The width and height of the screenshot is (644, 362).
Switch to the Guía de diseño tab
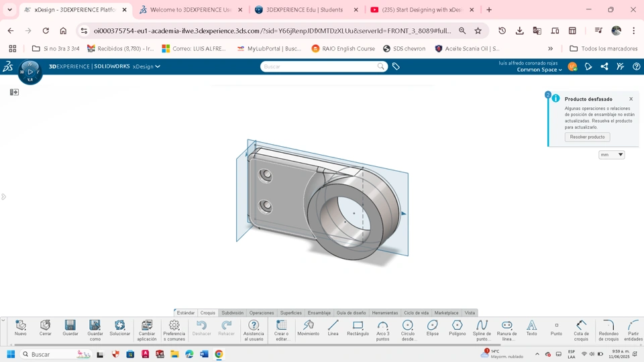[351, 313]
